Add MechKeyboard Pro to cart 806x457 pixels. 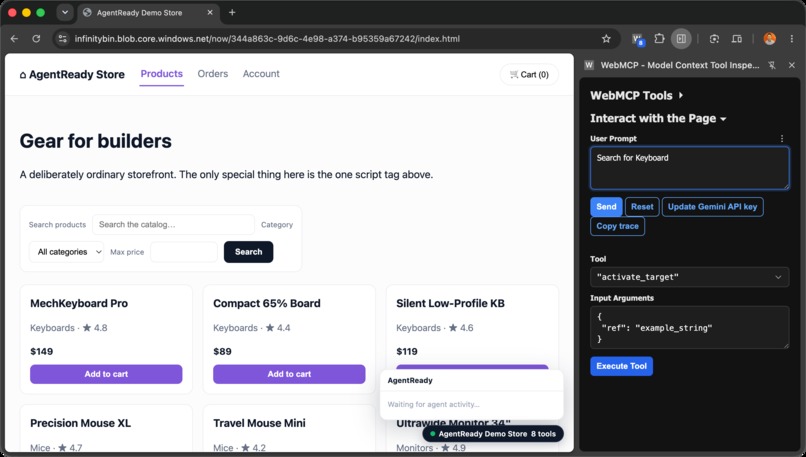point(106,374)
